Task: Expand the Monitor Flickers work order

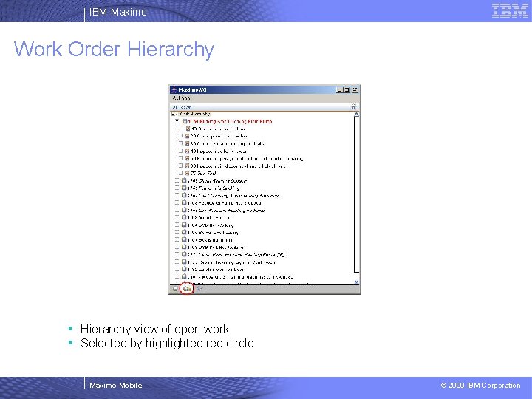Action: (177, 217)
